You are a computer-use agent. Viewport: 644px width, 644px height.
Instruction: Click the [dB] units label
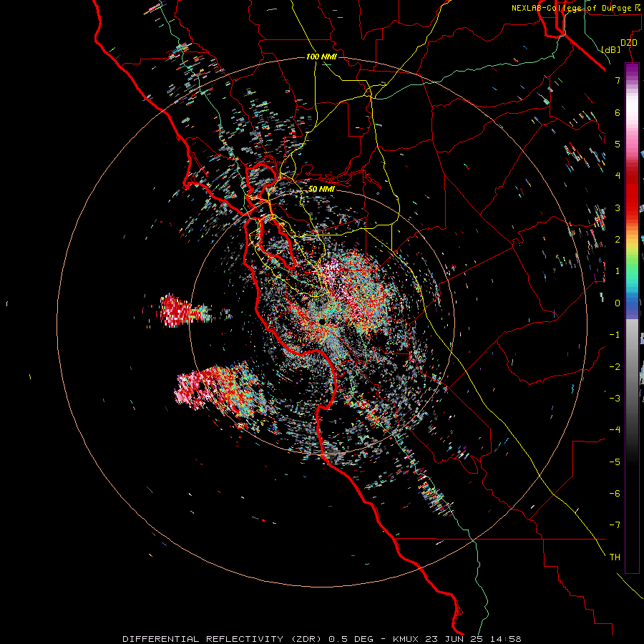[611, 49]
